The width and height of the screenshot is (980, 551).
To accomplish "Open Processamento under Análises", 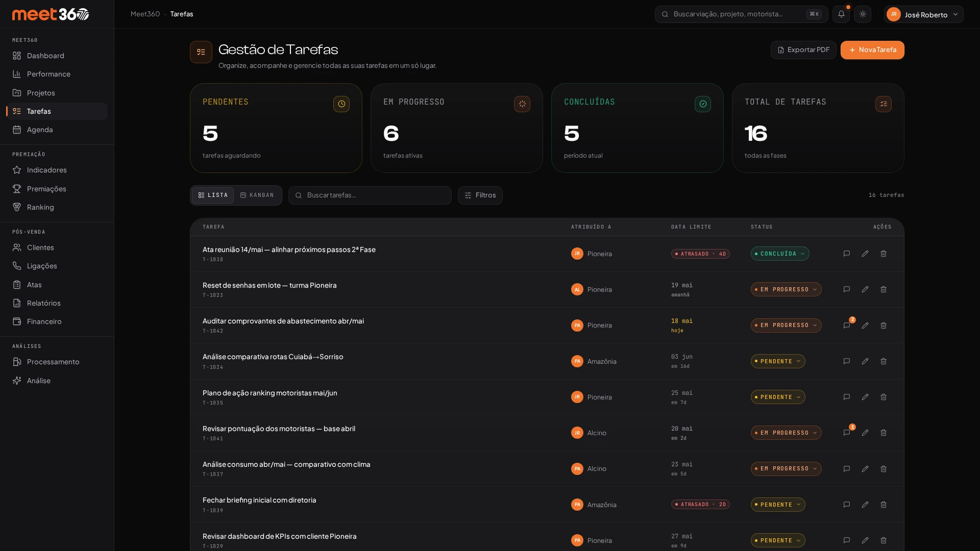I will pyautogui.click(x=57, y=362).
